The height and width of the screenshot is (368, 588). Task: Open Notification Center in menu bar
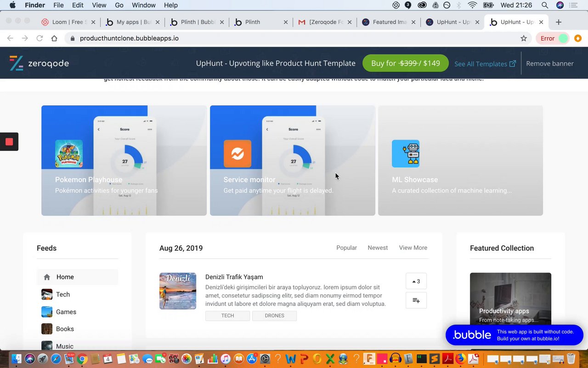[x=573, y=5]
